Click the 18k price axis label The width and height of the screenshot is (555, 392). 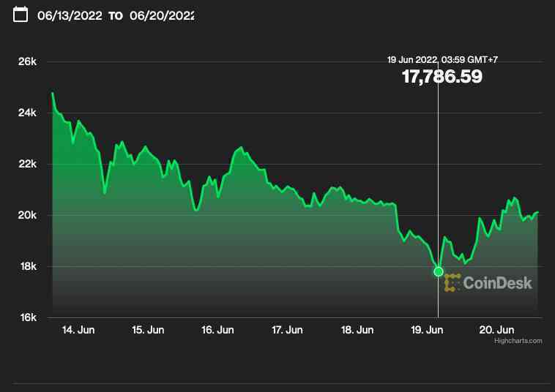28,266
